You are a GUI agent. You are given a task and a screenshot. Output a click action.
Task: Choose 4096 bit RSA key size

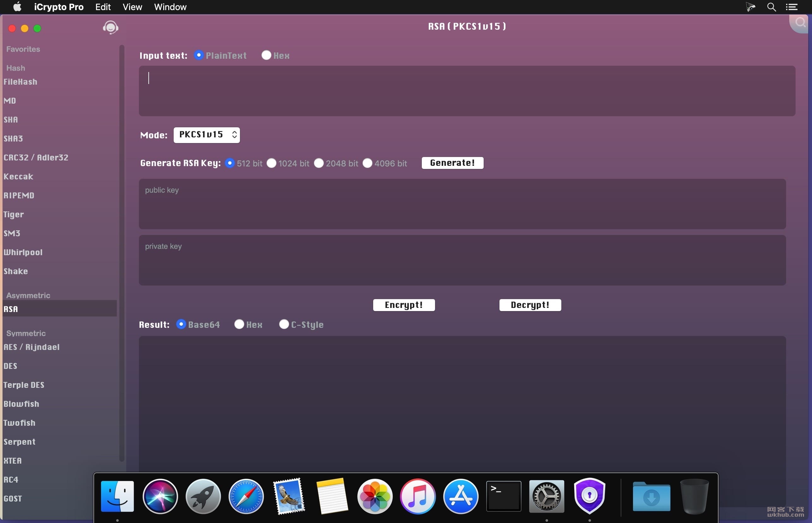tap(367, 163)
